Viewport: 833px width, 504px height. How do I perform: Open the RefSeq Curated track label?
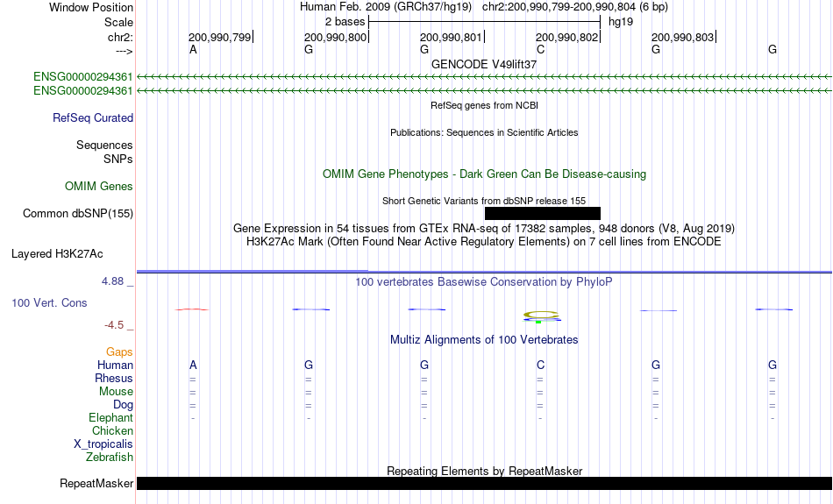pos(93,118)
